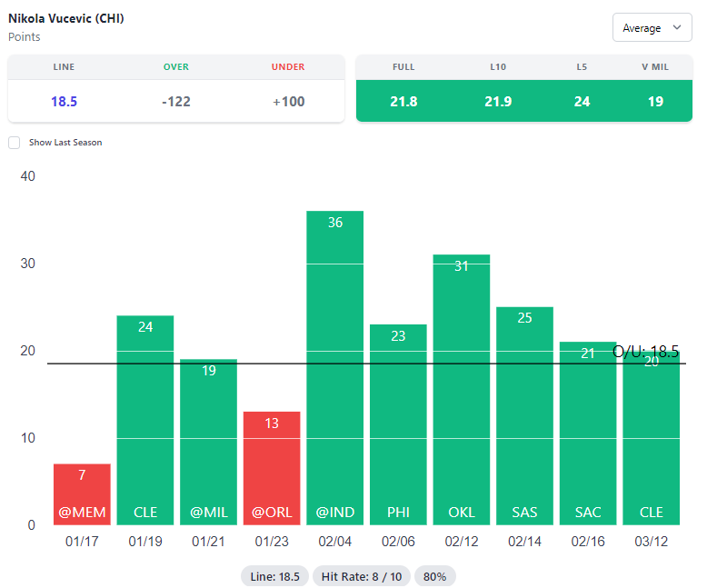Select the V MIL average 19

coord(655,101)
